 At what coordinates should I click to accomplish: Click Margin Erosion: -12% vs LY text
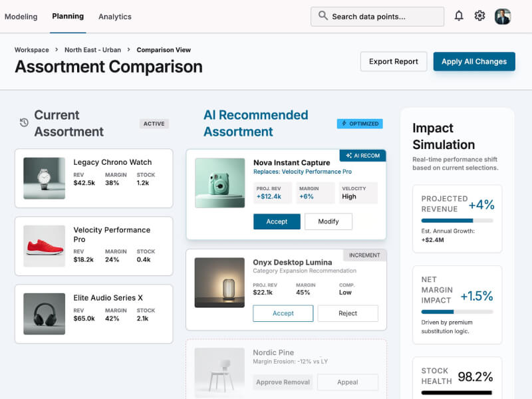coord(291,362)
